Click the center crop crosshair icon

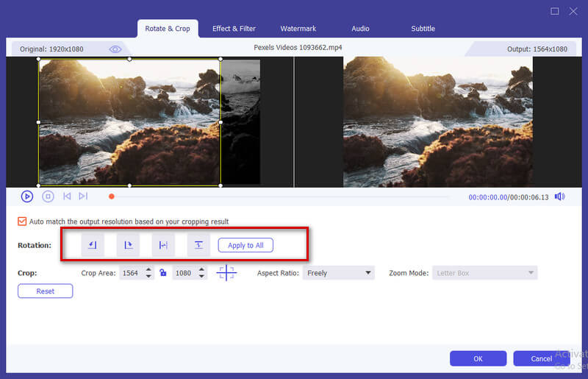[x=226, y=273]
